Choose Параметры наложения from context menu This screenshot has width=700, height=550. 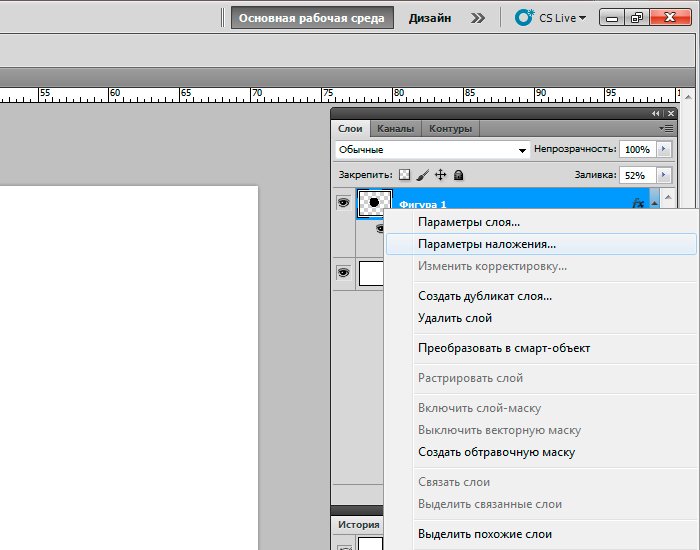click(487, 243)
